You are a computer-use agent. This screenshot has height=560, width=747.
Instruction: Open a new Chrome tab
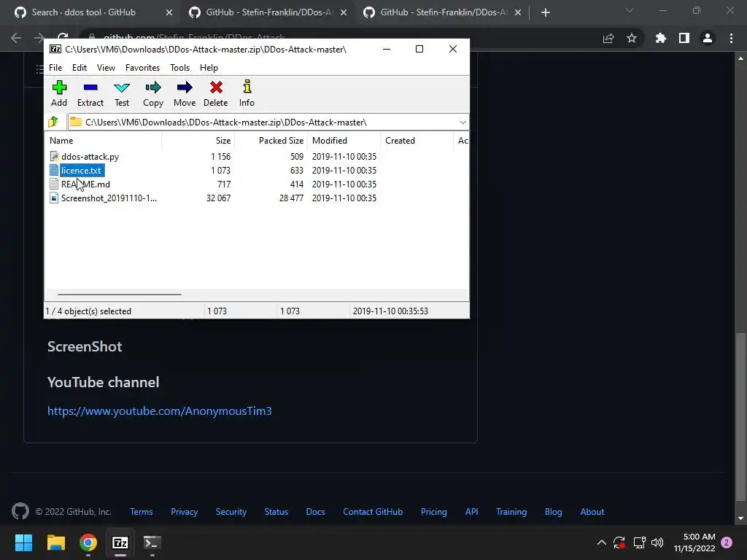click(x=546, y=12)
